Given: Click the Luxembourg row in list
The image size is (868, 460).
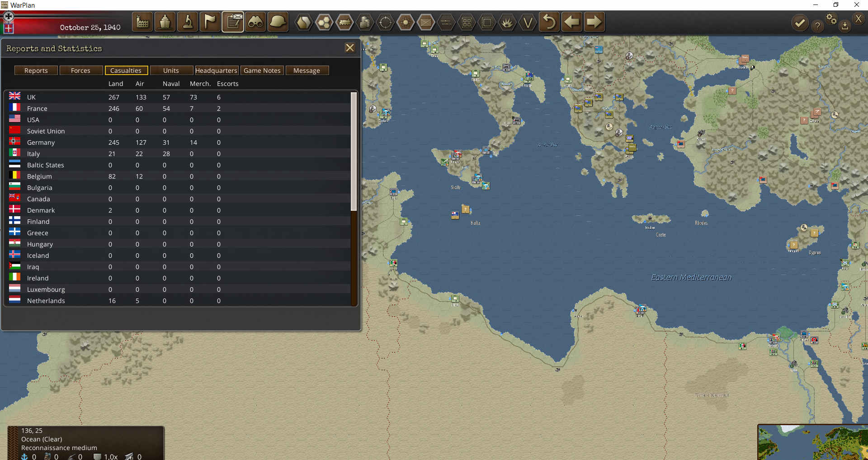Looking at the screenshot, I should tap(179, 289).
